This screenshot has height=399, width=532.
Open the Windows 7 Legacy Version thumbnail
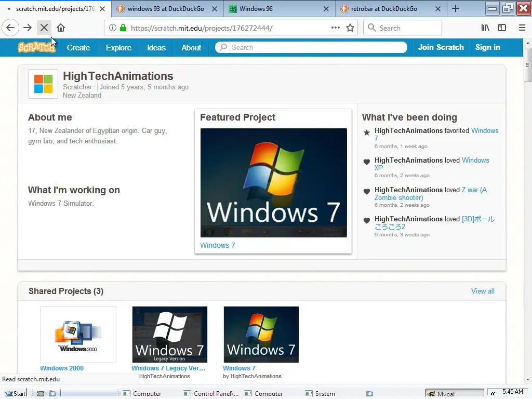pyautogui.click(x=170, y=335)
